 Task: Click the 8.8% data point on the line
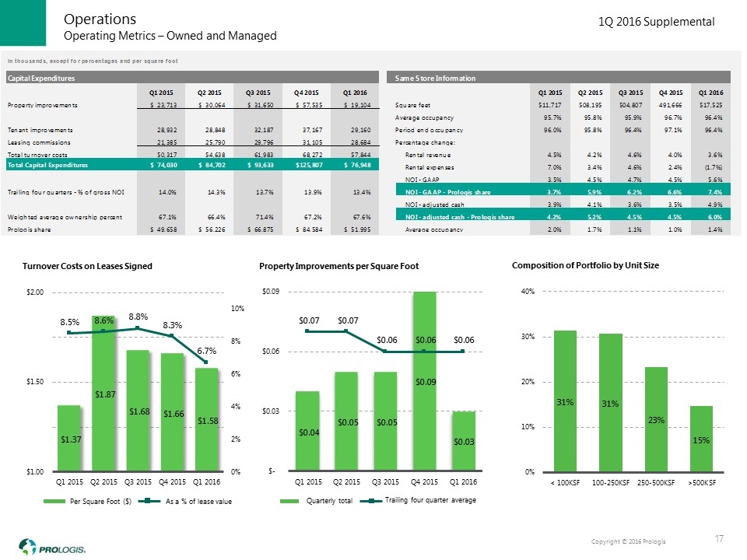(x=138, y=328)
